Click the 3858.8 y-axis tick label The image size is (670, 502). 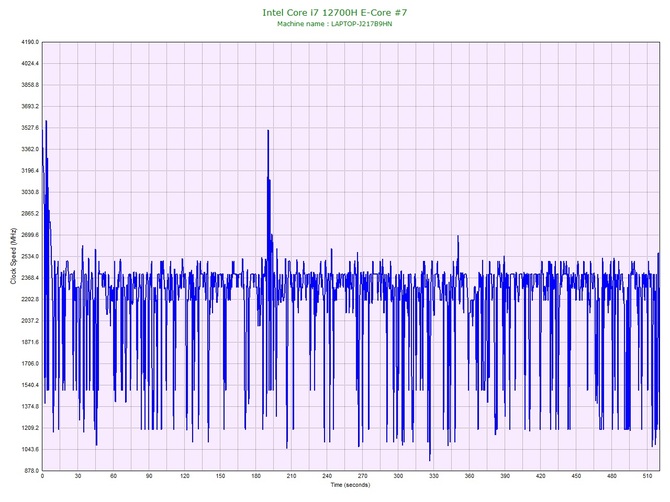[x=30, y=85]
